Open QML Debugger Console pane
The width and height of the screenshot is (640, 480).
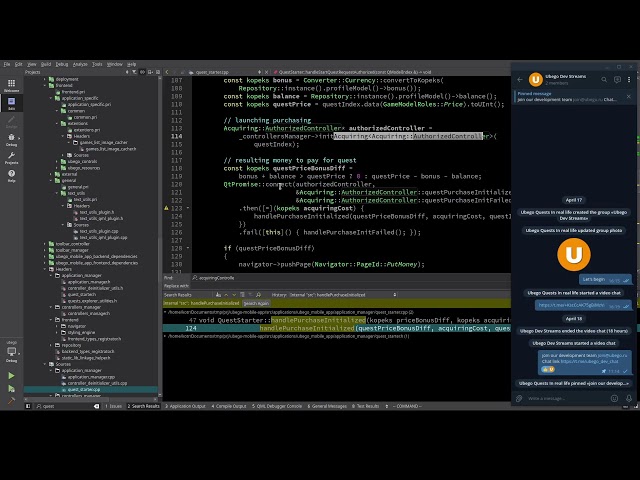click(277, 406)
